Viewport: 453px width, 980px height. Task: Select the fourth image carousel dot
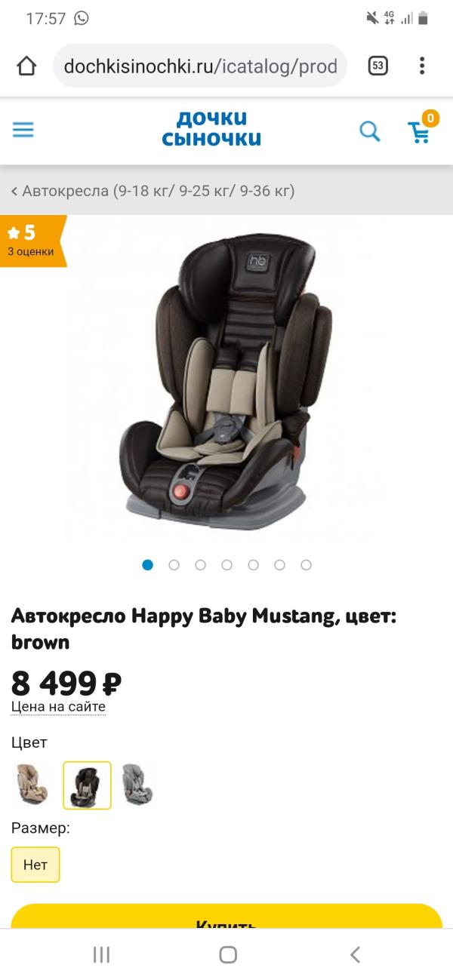227,564
